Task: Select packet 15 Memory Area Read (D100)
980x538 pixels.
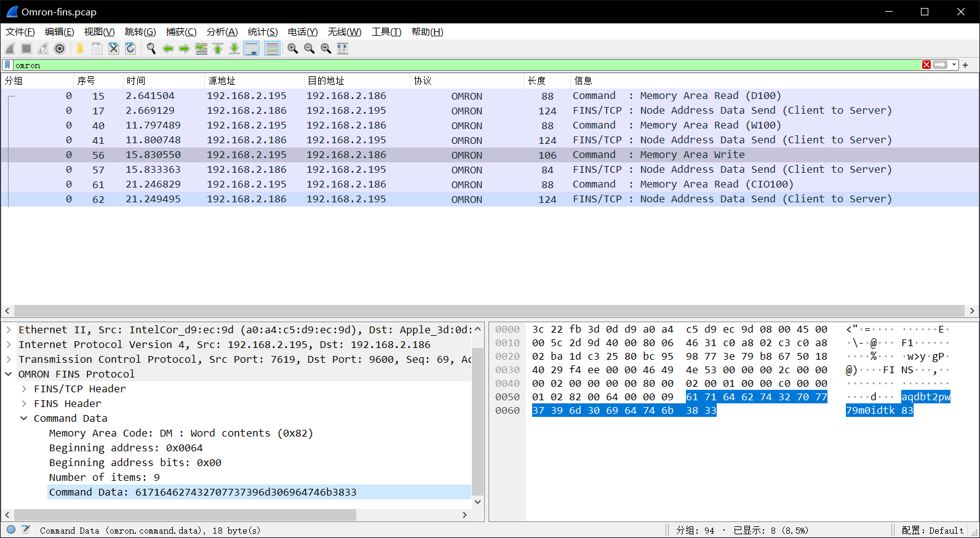Action: (490, 96)
